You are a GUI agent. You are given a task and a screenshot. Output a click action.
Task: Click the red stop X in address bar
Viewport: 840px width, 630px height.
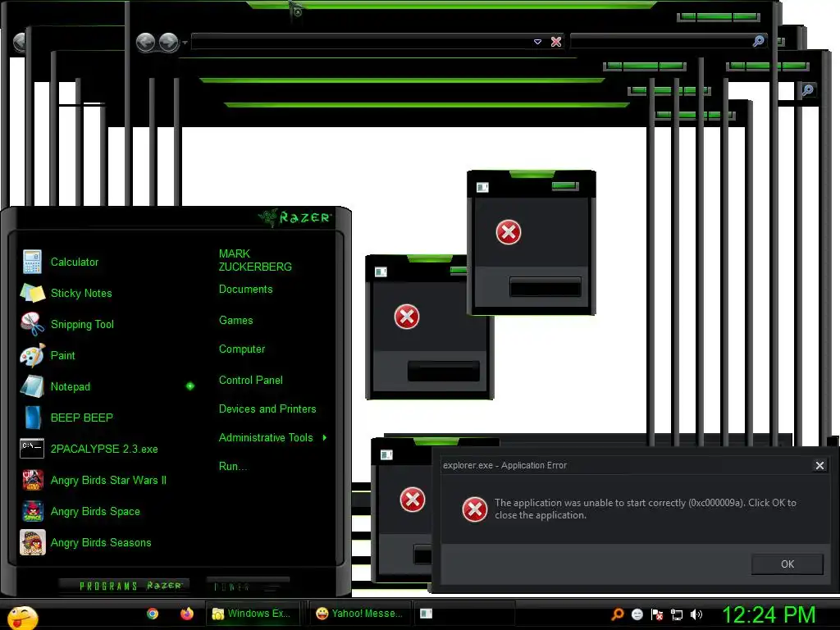(556, 42)
